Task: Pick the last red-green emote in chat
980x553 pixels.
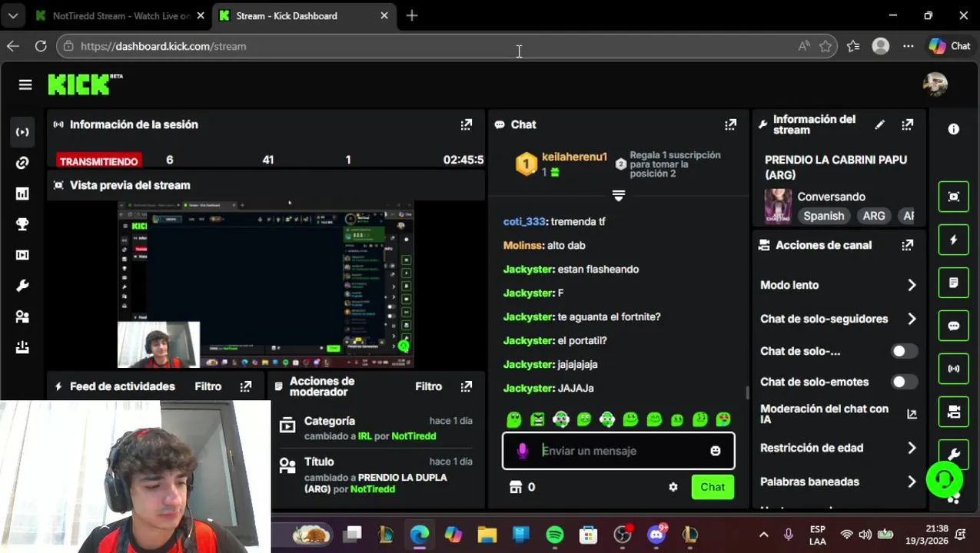Action: tap(723, 419)
